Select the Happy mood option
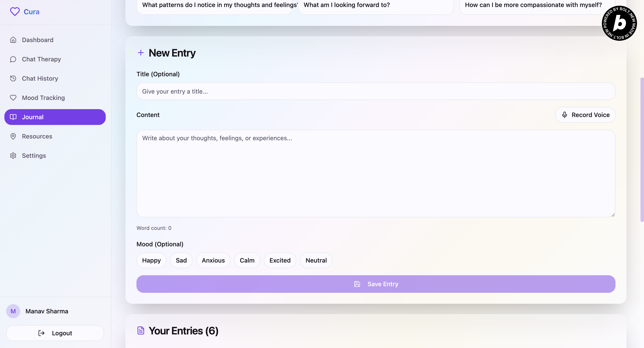 pyautogui.click(x=151, y=260)
